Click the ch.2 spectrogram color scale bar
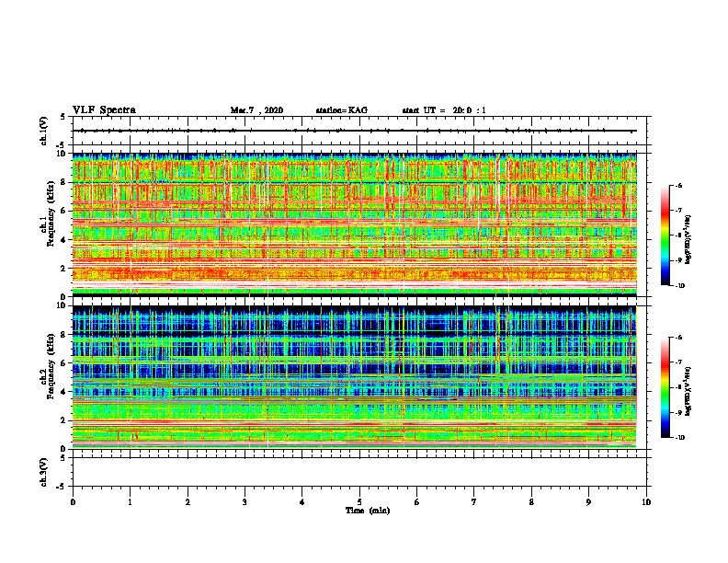Viewport: 728px width, 563px height. click(665, 387)
